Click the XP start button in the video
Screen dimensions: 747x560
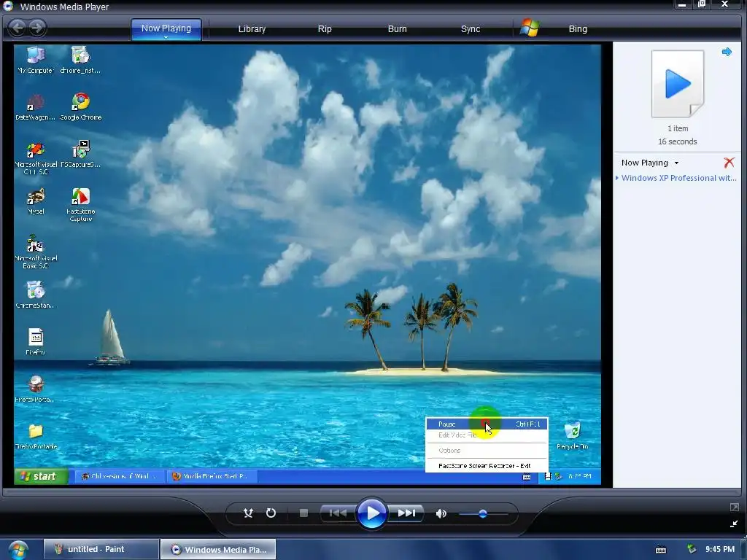click(41, 476)
